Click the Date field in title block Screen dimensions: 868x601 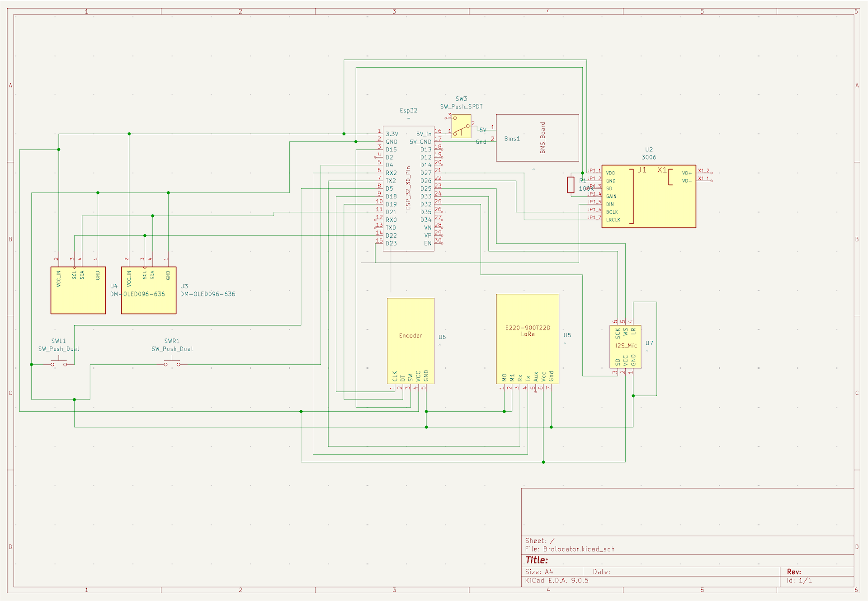click(x=601, y=572)
